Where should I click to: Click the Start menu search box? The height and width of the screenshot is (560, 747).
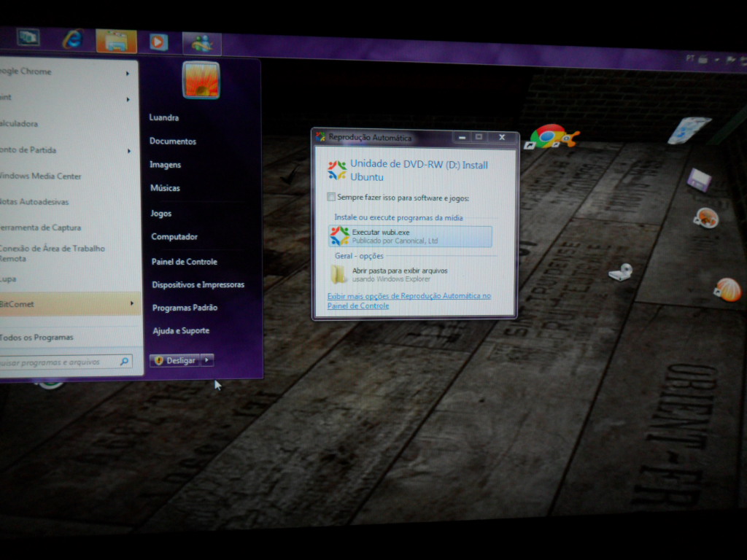pos(65,362)
